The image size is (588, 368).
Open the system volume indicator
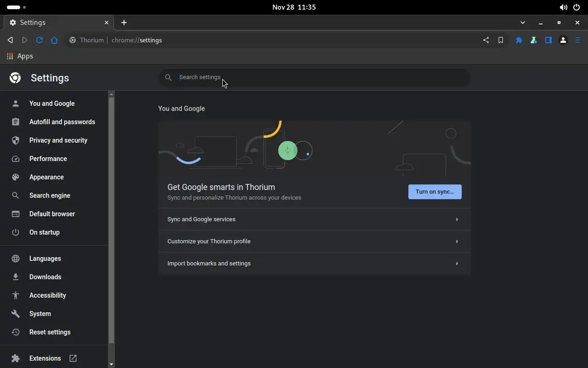(x=563, y=7)
